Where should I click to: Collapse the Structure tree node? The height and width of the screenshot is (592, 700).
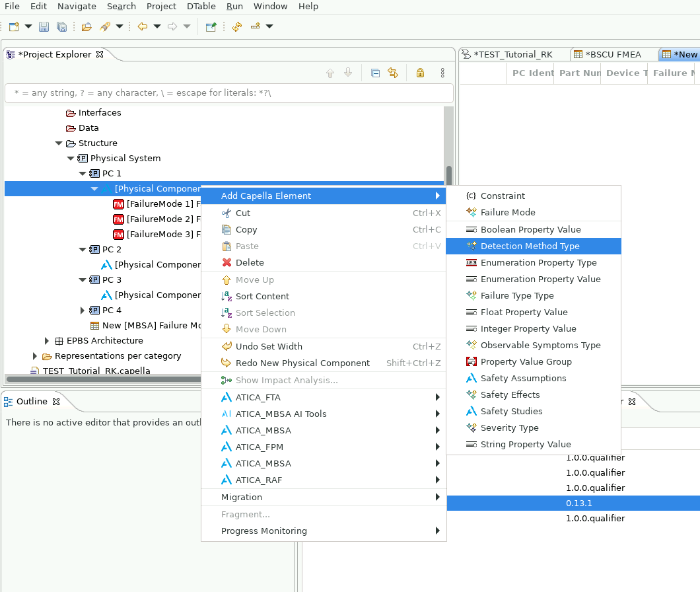click(x=59, y=143)
